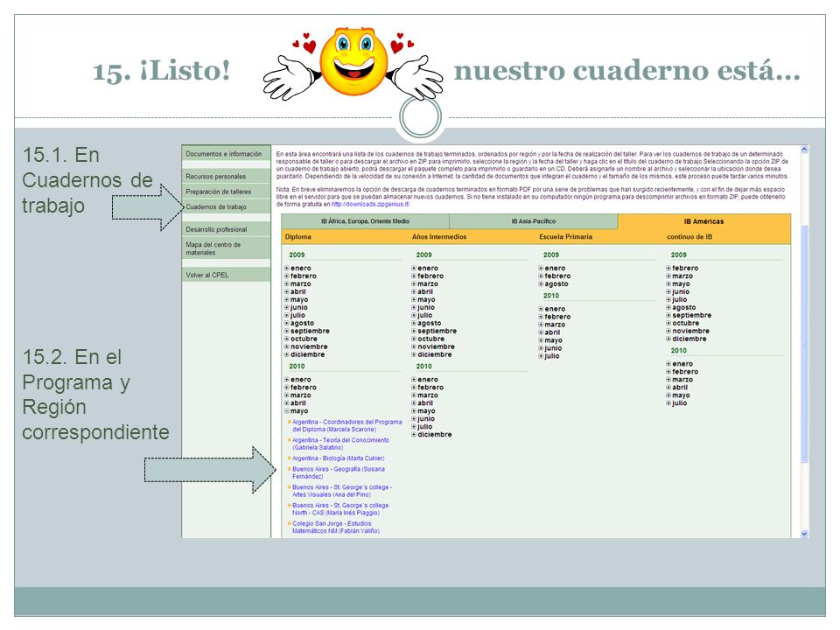
Task: Expand febrero 2009 under Años Intermedios
Action: [x=414, y=276]
